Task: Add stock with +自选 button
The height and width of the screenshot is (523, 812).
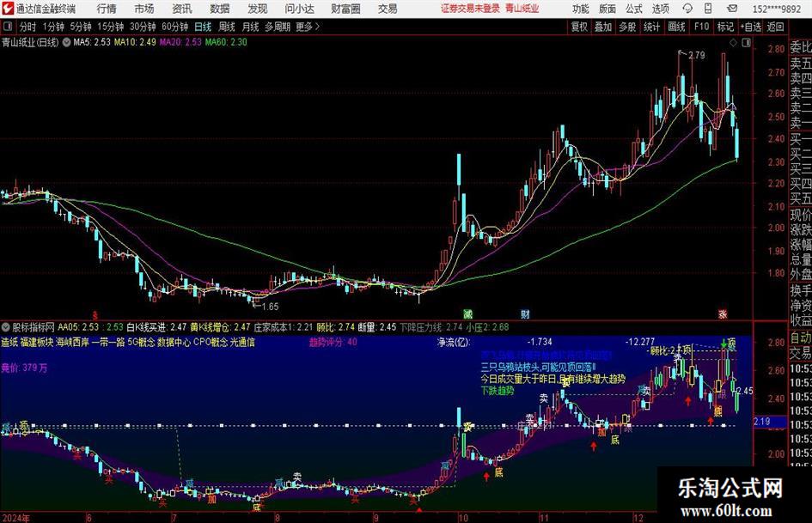Action: (x=750, y=27)
